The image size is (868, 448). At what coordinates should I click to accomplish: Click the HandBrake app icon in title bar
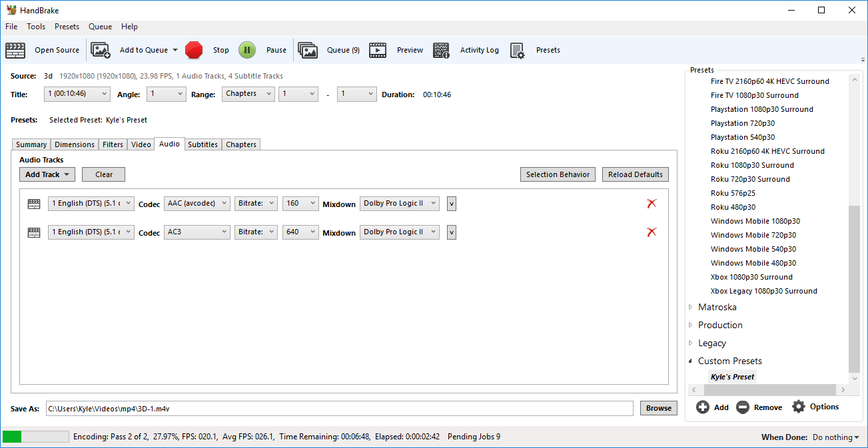pyautogui.click(x=11, y=10)
